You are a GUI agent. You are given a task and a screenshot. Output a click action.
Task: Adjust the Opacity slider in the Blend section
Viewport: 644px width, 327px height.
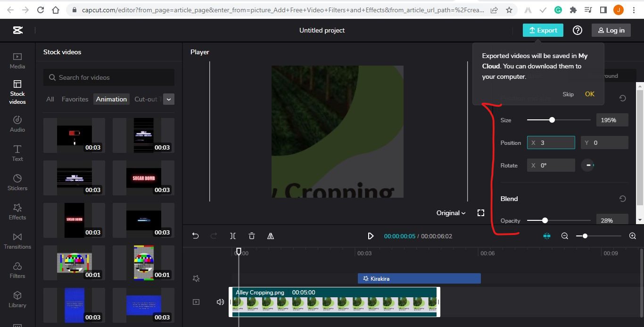545,220
